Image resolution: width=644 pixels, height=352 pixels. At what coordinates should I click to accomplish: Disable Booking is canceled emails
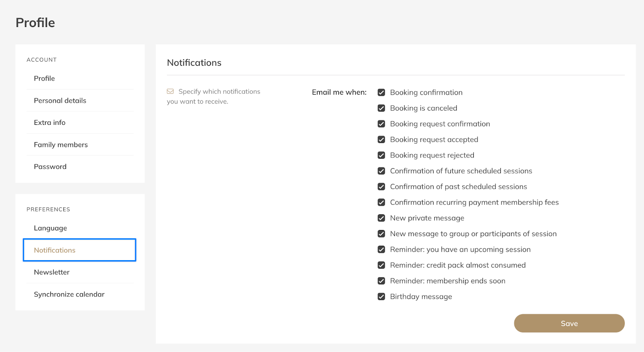(x=381, y=108)
